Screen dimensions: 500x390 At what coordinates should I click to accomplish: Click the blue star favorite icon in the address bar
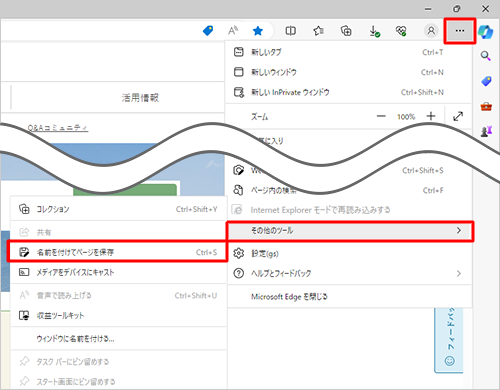click(x=258, y=31)
